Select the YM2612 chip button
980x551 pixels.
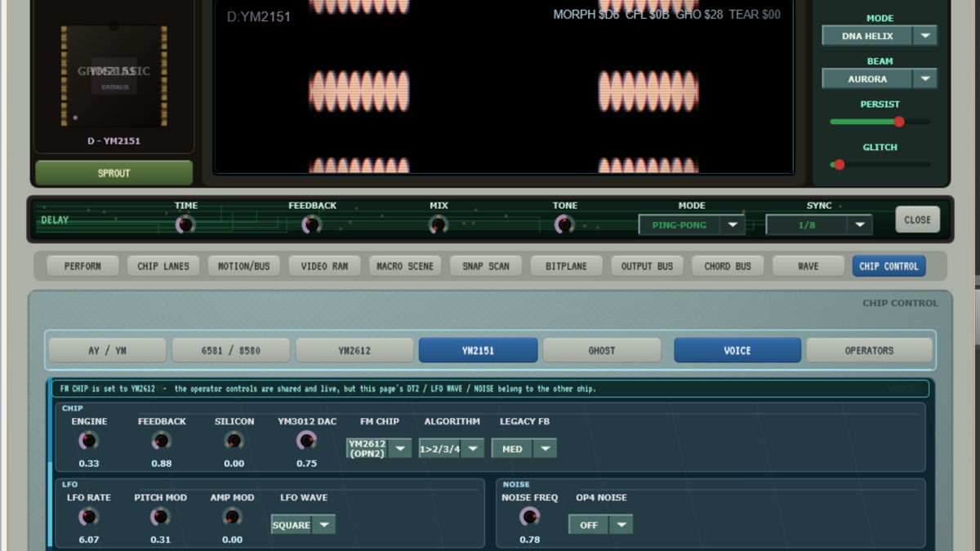[354, 350]
